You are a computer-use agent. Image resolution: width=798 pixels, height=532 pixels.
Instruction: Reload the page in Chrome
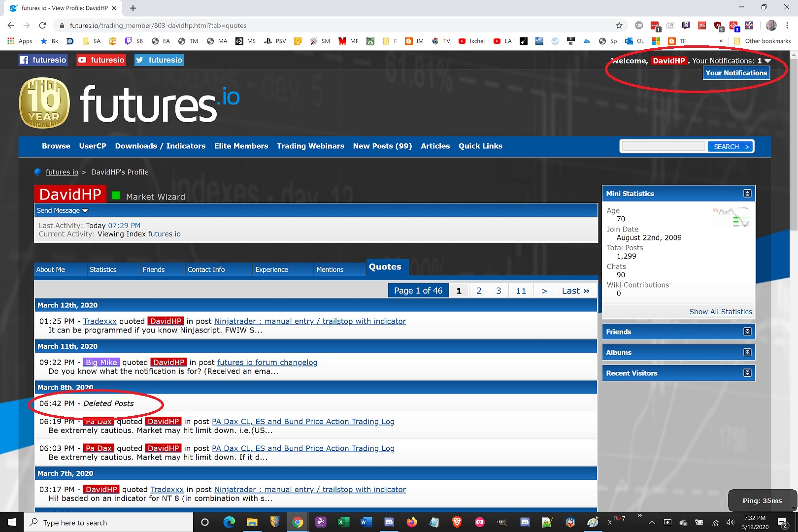(x=43, y=25)
